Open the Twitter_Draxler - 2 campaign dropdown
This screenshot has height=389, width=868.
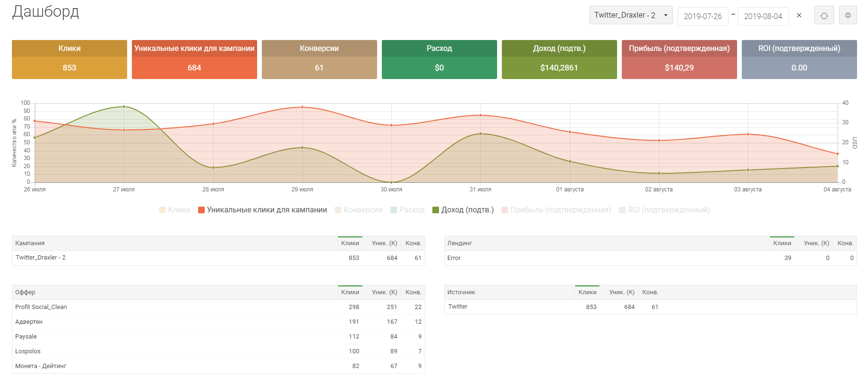(630, 15)
